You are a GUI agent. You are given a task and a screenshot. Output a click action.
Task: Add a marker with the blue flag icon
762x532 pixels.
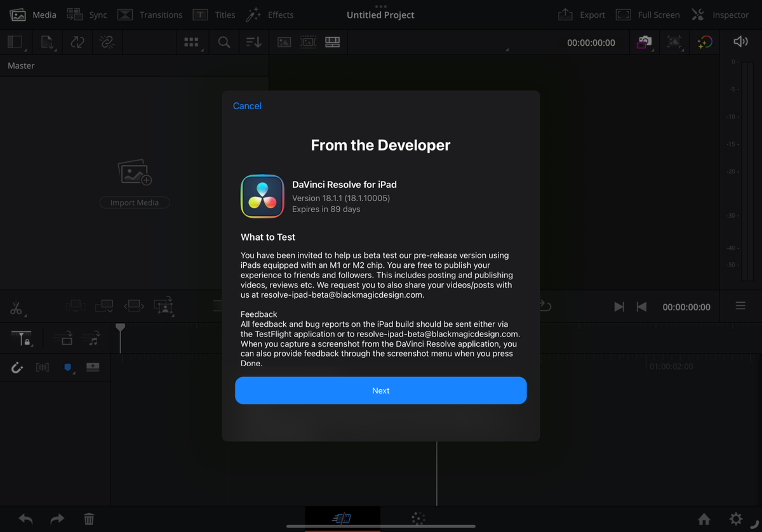pos(67,368)
